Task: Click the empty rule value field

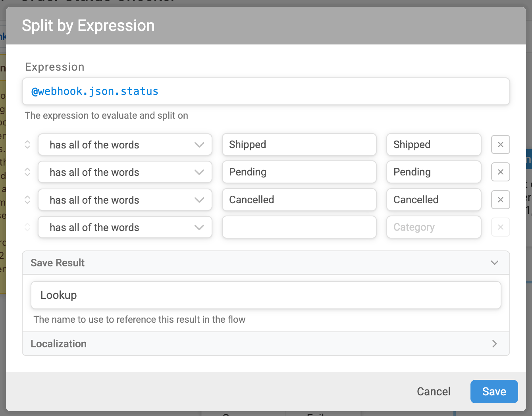Action: pyautogui.click(x=299, y=227)
